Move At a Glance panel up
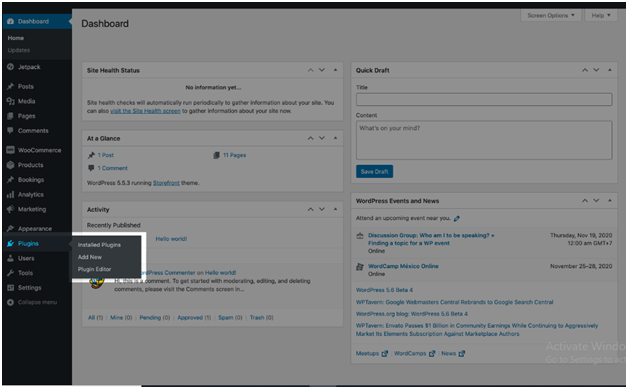The image size is (628, 389). click(310, 138)
